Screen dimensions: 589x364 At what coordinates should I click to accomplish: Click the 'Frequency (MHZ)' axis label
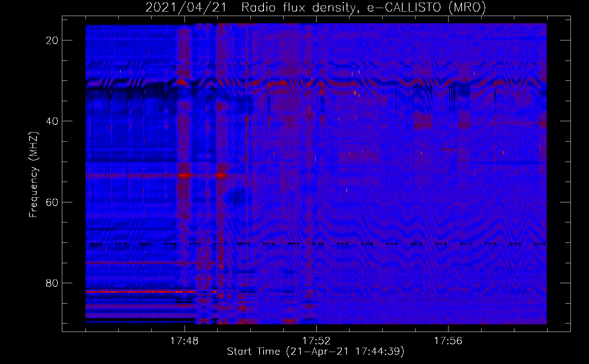pyautogui.click(x=33, y=174)
